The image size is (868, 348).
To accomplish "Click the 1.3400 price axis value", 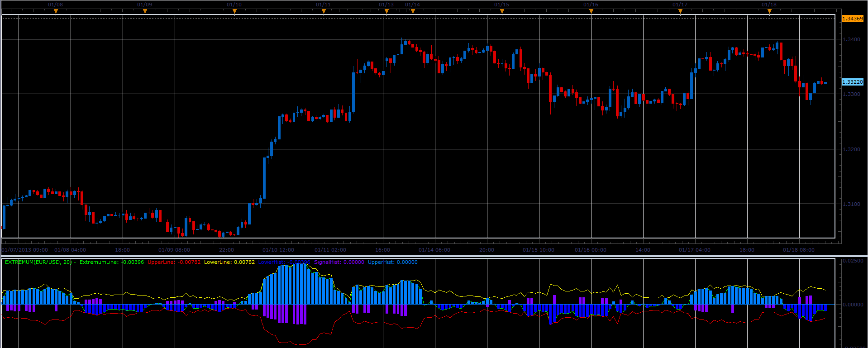I will [851, 39].
